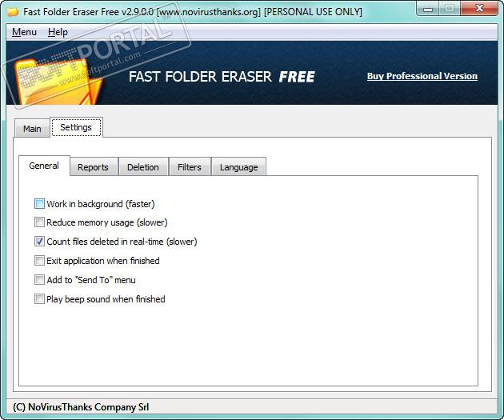Minimize the Fast Folder Eraser window
Image resolution: width=504 pixels, height=420 pixels.
[x=428, y=9]
